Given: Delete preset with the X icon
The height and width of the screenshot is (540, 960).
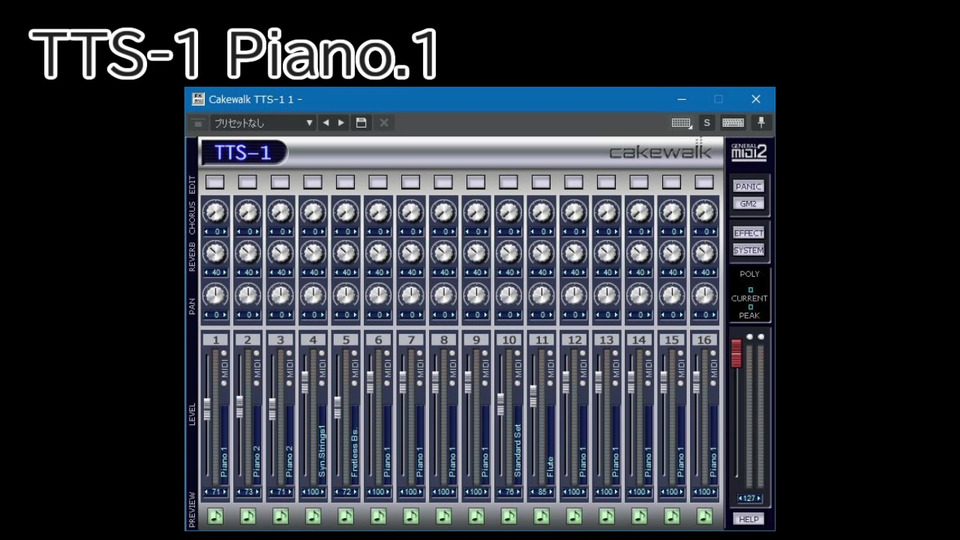Looking at the screenshot, I should [384, 122].
